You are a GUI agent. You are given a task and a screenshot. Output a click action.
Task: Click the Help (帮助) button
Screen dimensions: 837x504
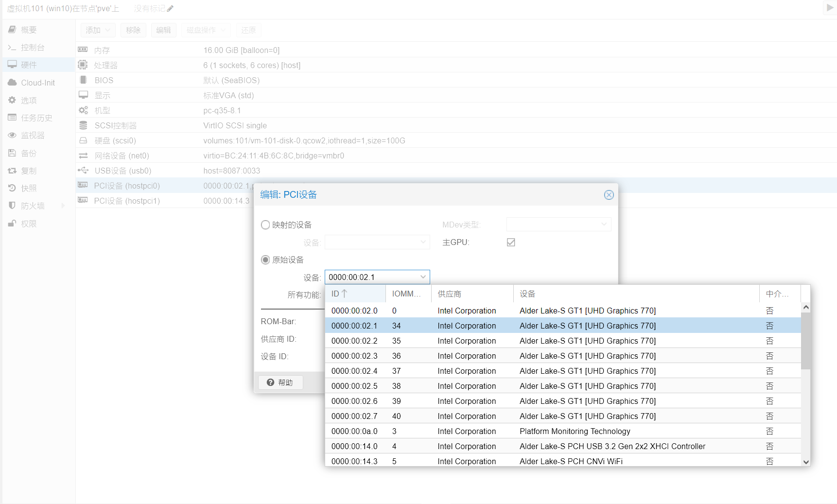coord(280,382)
